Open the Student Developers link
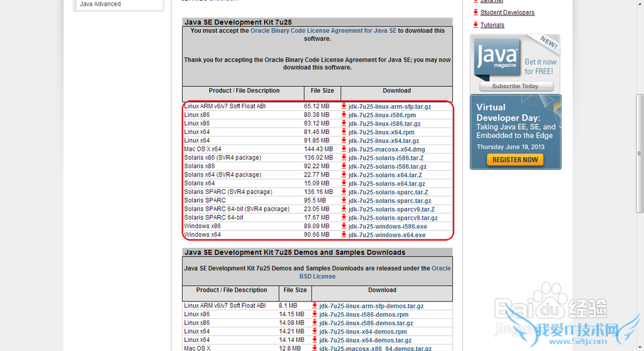The height and width of the screenshot is (351, 644). [507, 12]
